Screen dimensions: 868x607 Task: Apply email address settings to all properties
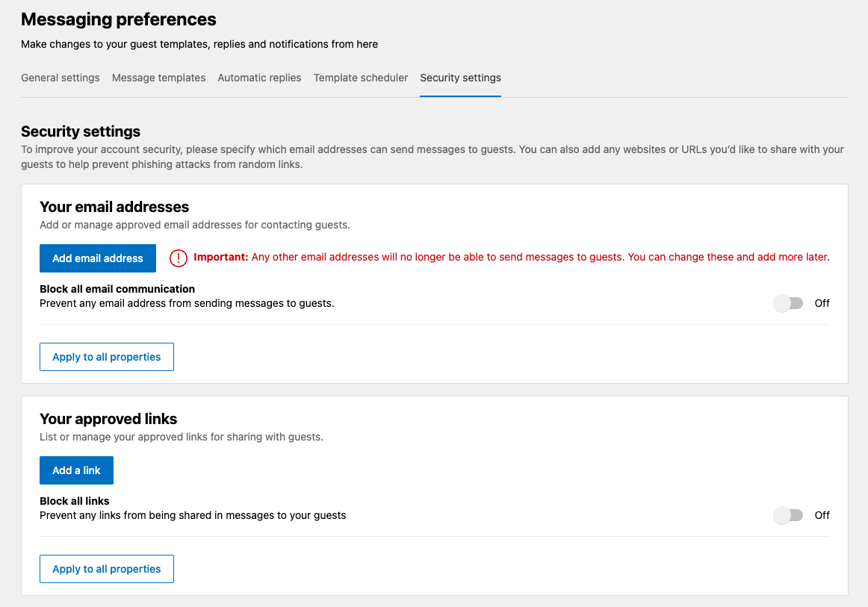[x=107, y=357]
